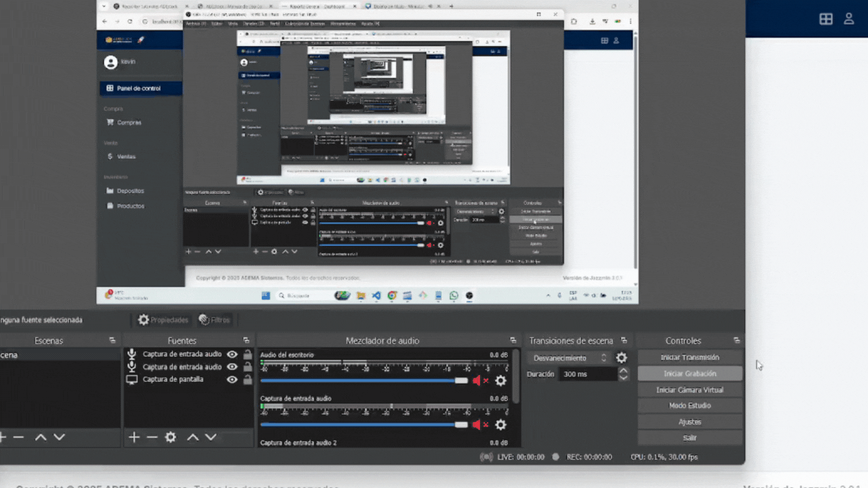Click the OBS icon in previewed taskbar
868x488 pixels.
coord(469,296)
